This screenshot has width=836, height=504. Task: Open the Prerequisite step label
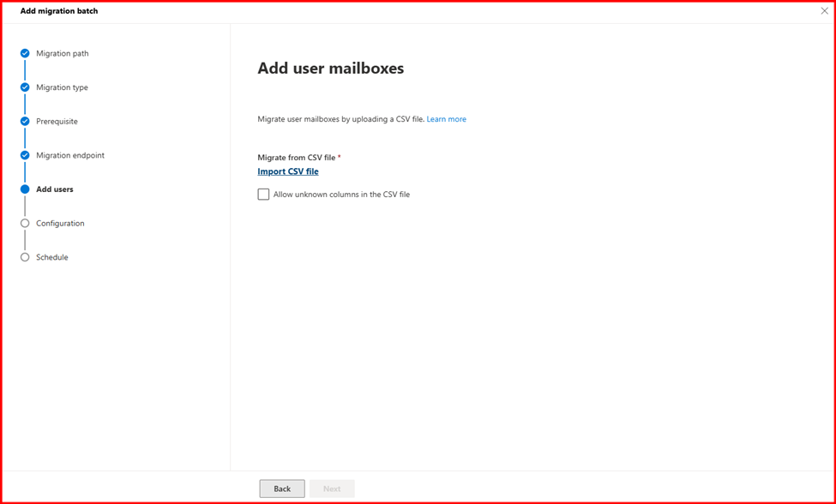[x=57, y=122]
